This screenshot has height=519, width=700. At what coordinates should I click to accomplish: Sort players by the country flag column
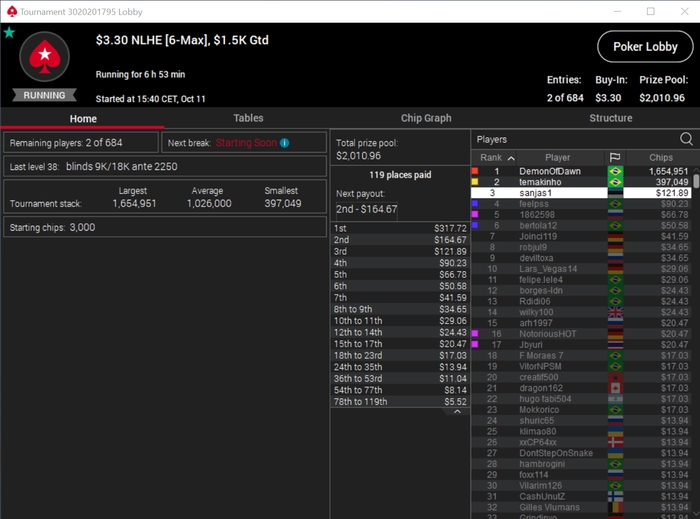[615, 157]
